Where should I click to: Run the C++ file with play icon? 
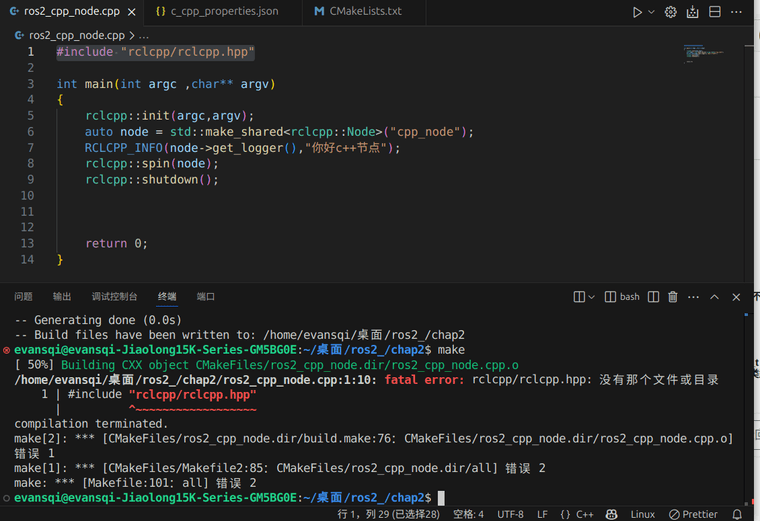pos(637,12)
